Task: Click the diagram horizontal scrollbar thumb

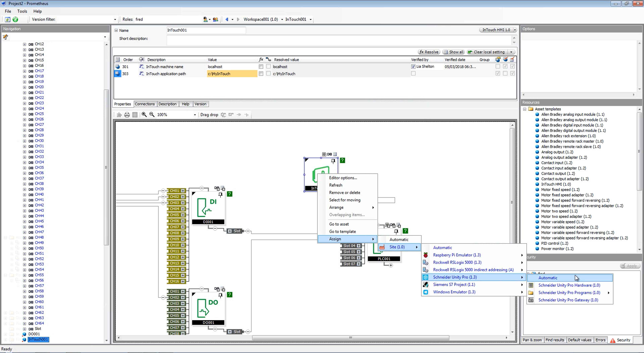Action: 351,338
